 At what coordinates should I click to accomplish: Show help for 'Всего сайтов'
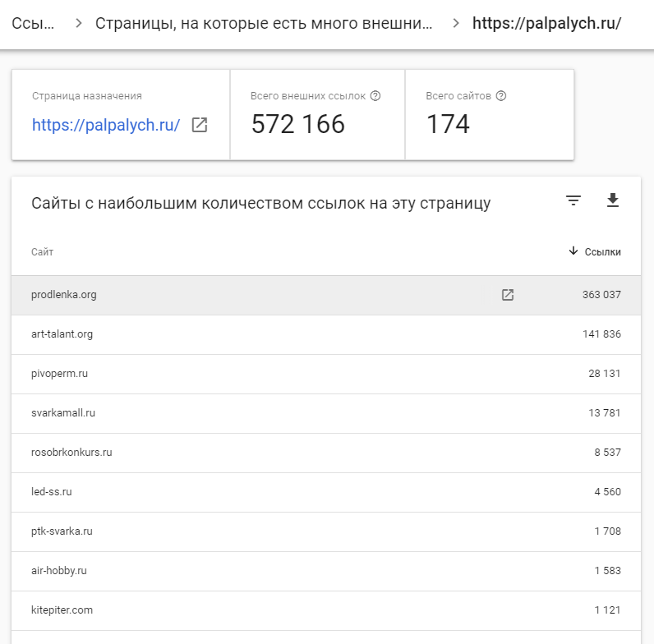500,96
